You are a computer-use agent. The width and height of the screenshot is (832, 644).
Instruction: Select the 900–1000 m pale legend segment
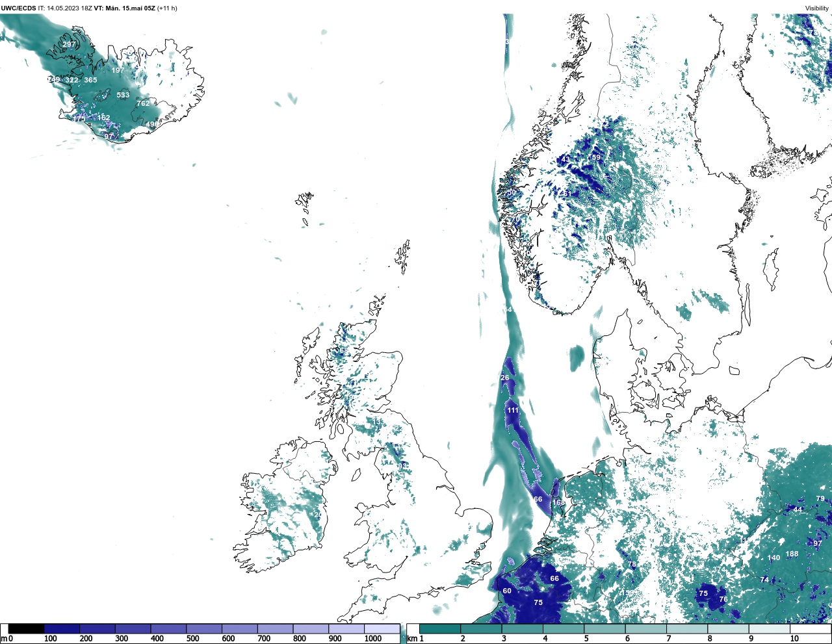click(x=346, y=628)
